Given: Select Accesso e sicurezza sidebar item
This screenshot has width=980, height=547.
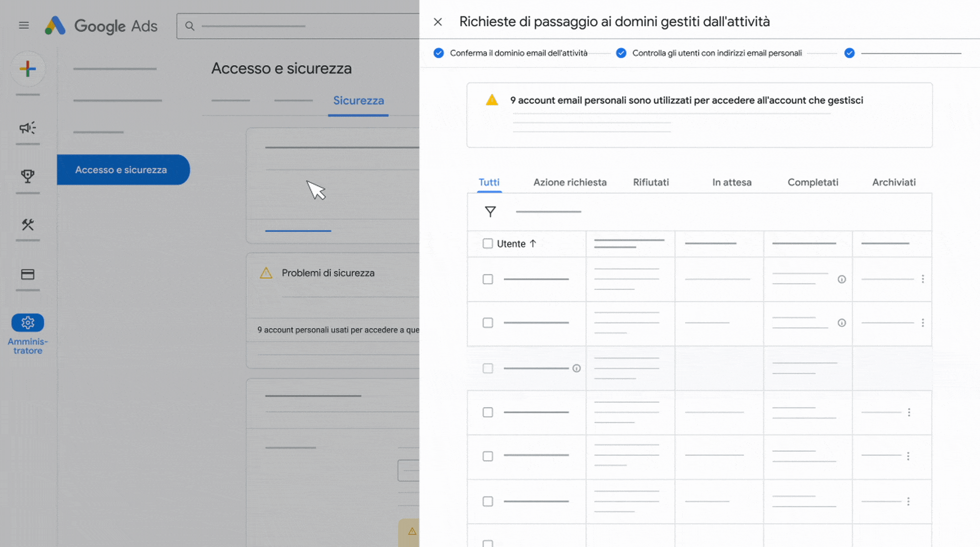Looking at the screenshot, I should [121, 170].
